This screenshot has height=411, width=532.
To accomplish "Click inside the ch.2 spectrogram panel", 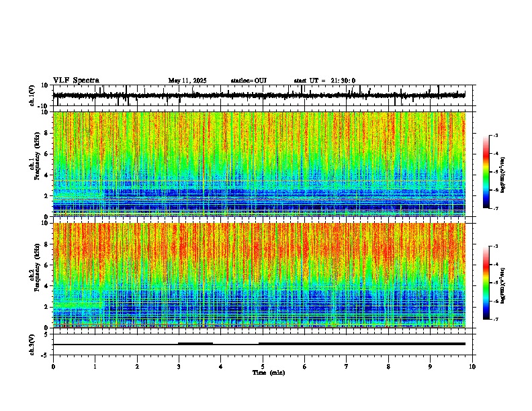I will (259, 275).
